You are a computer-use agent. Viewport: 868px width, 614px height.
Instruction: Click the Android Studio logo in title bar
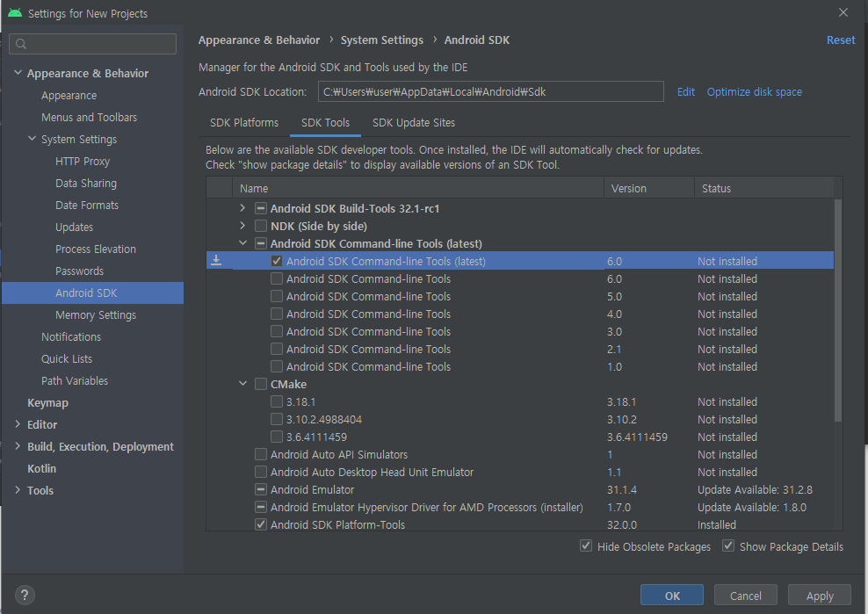point(15,12)
